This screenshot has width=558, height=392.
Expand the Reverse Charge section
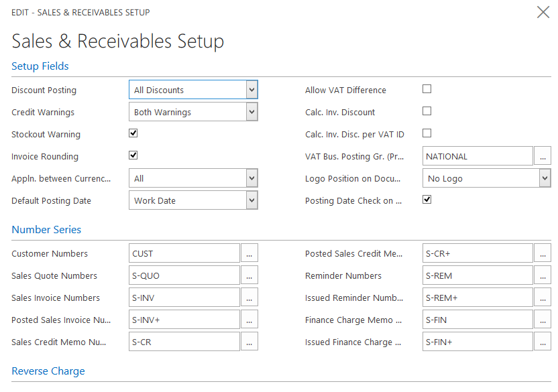(48, 371)
